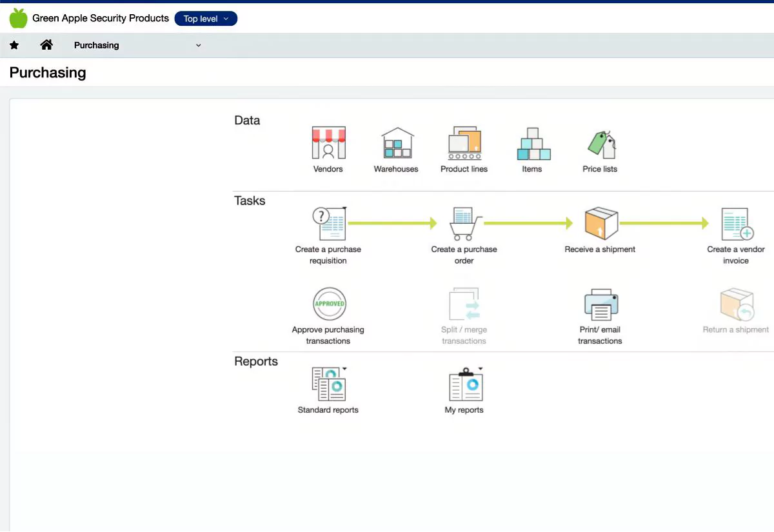Expand the Top level entity dropdown
Image resolution: width=774 pixels, height=532 pixels.
click(x=206, y=19)
